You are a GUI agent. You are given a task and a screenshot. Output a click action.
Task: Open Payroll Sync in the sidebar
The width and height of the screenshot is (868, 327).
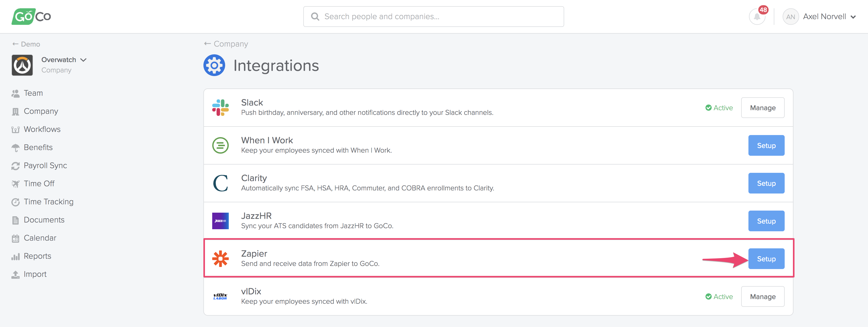[45, 166]
